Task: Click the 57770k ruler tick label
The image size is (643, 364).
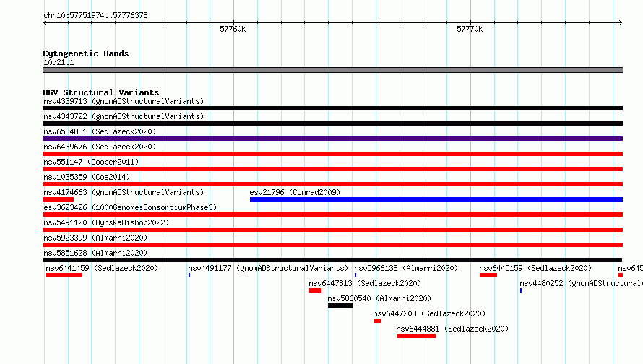Action: 470,29
